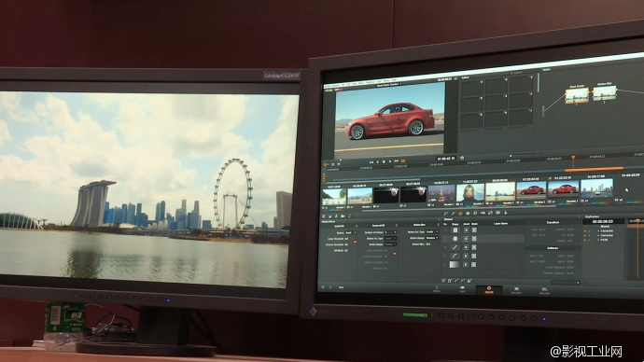Click the Motion Blur reset icon
The image size is (644, 362).
click(x=438, y=225)
